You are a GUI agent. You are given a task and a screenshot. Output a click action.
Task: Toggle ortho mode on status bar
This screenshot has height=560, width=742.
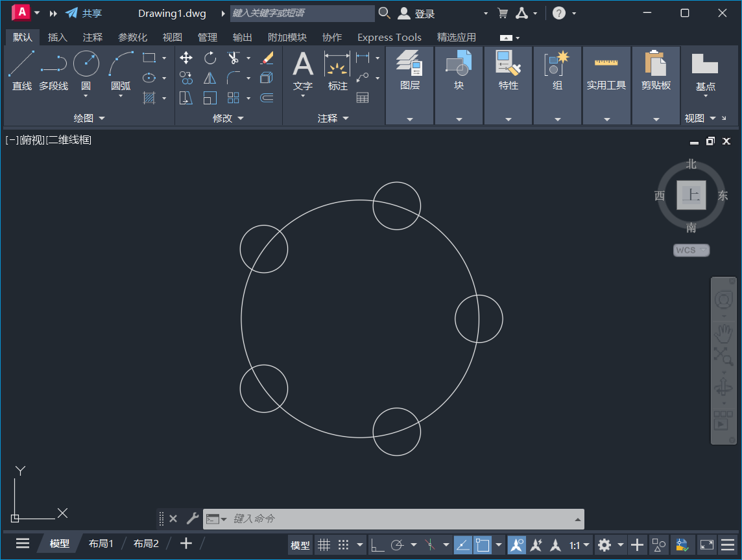click(377, 544)
